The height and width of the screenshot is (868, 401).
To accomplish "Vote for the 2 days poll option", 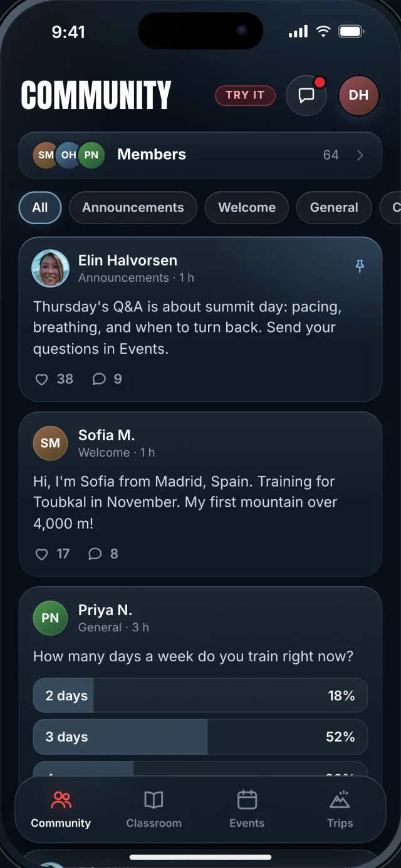I will (200, 696).
